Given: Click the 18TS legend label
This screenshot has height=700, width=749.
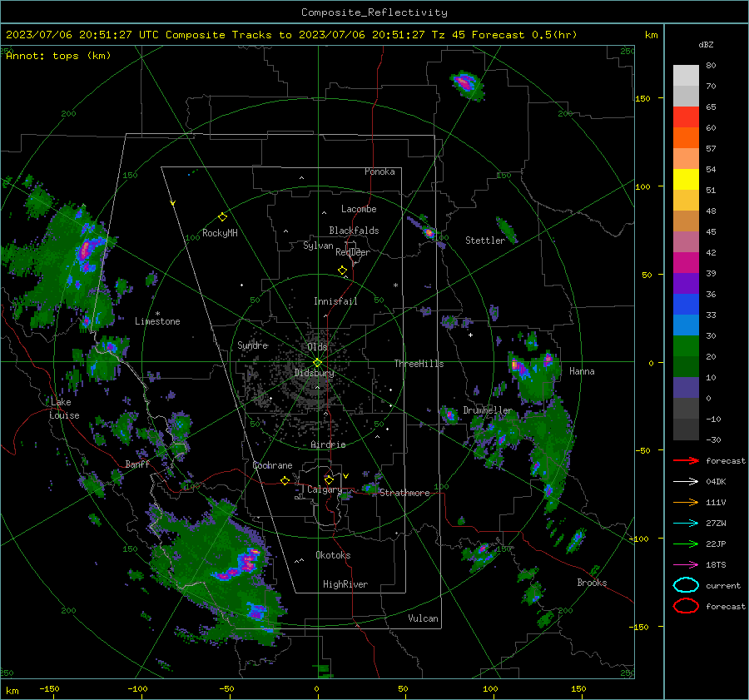Looking at the screenshot, I should click(716, 565).
